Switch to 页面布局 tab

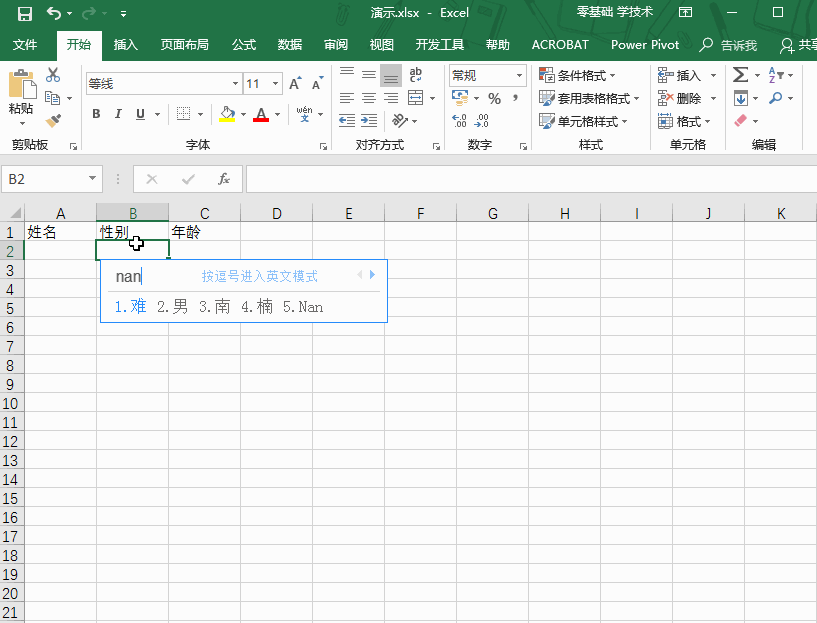[x=184, y=45]
